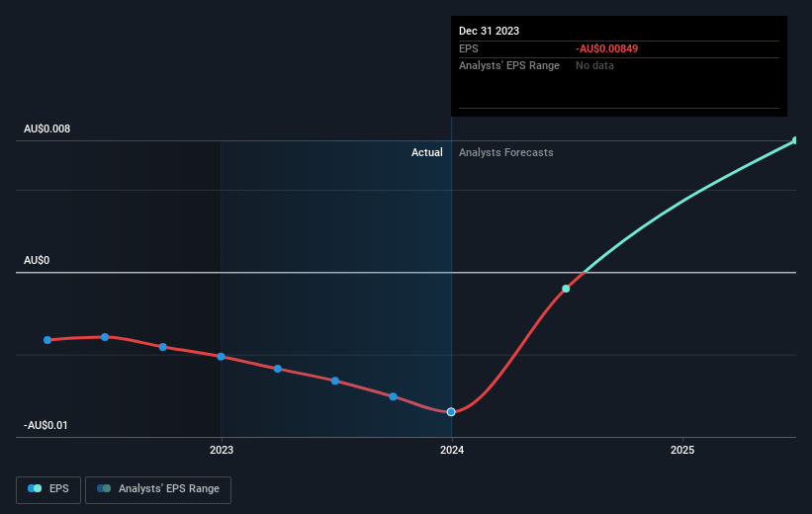Image resolution: width=812 pixels, height=514 pixels.
Task: Click the EPS data point at 2023 gridline
Action: [222, 357]
